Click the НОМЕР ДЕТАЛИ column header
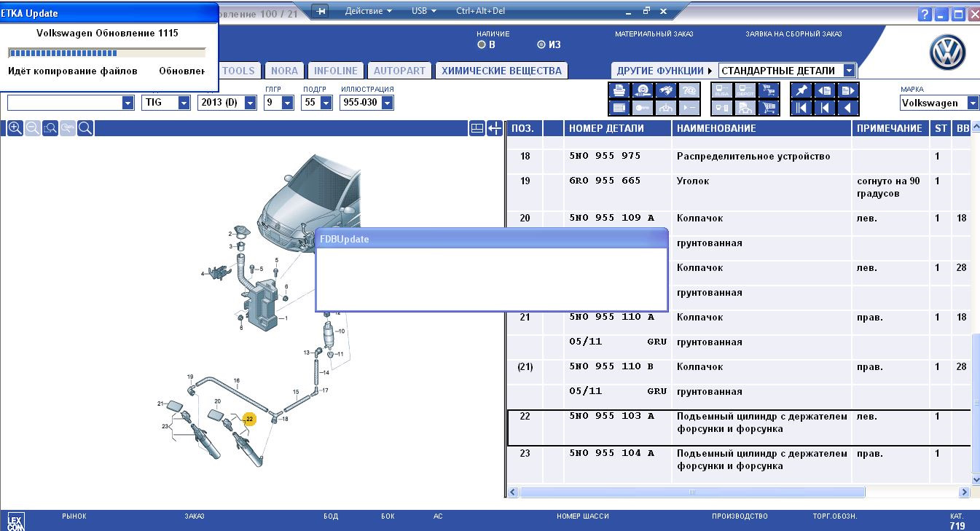Viewport: 980px width, 531px height. coord(617,128)
